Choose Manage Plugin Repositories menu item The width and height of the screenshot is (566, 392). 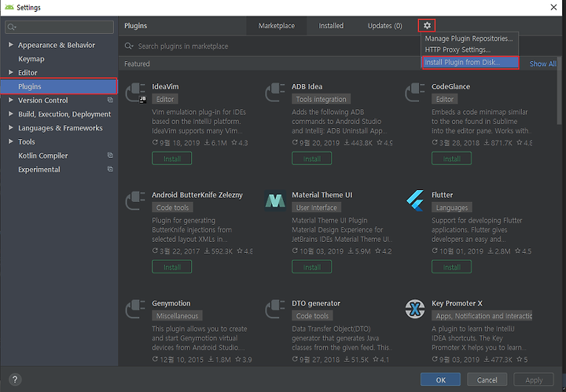click(469, 38)
